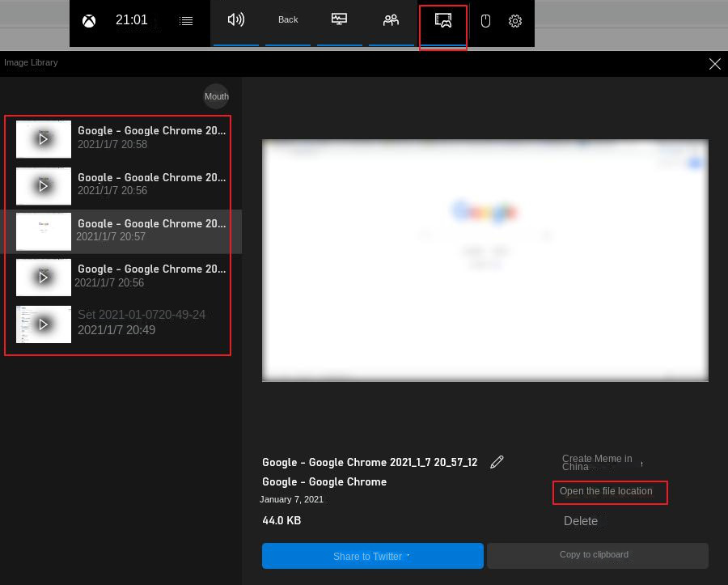This screenshot has width=728, height=585.
Task: Select the highlighted Gallery widget icon
Action: tap(442, 22)
